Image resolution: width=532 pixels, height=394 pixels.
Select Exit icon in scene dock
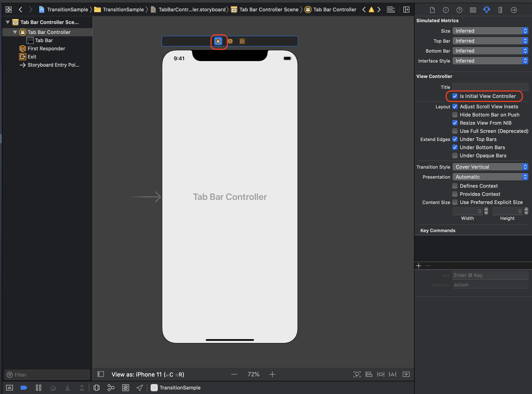coord(242,41)
